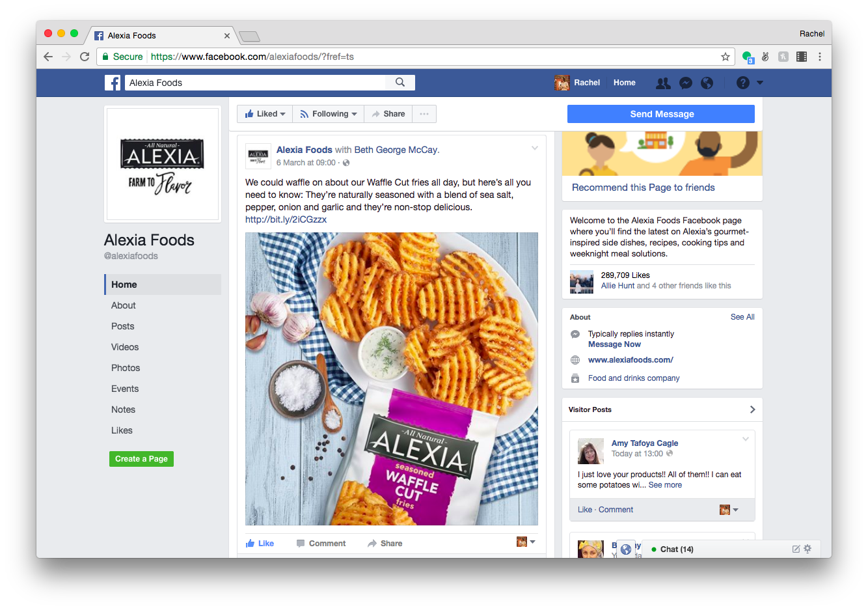Expand the post options chevron on Alexia post
The width and height of the screenshot is (868, 610).
535,148
